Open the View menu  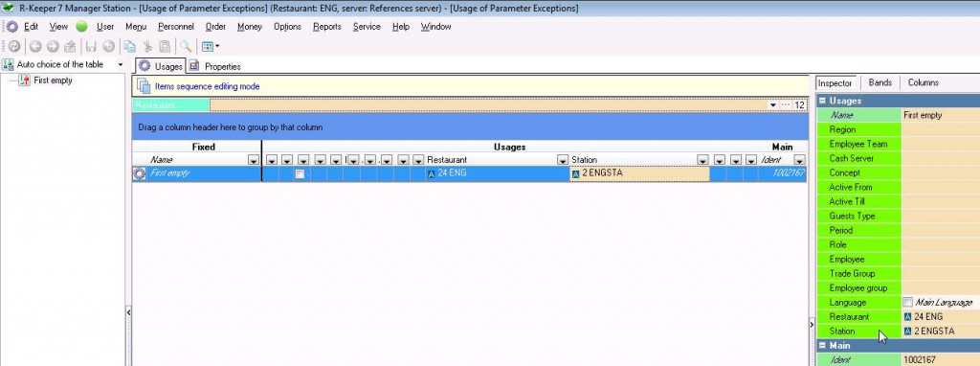[58, 27]
